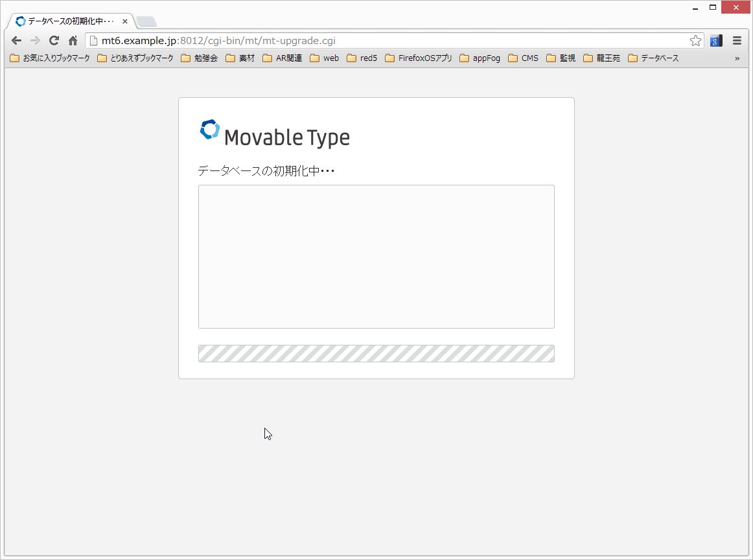Maximize the browser window
This screenshot has height=560, width=753.
(x=713, y=7)
